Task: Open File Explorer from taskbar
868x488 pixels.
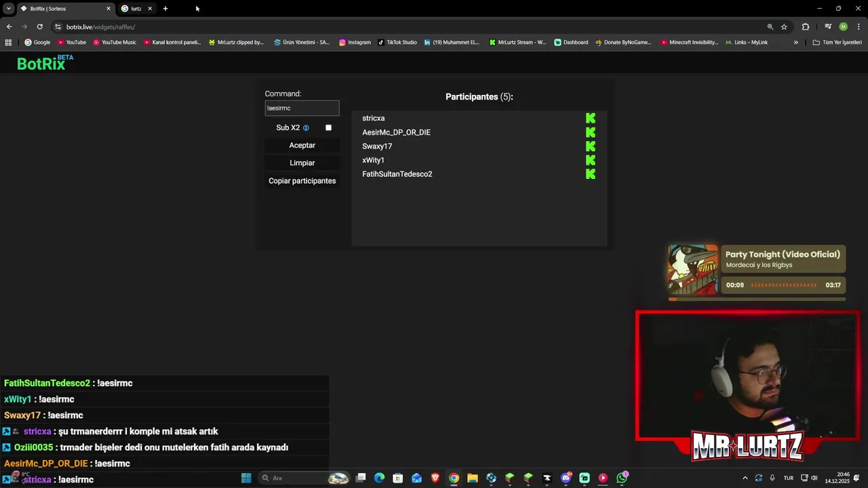Action: (x=473, y=478)
